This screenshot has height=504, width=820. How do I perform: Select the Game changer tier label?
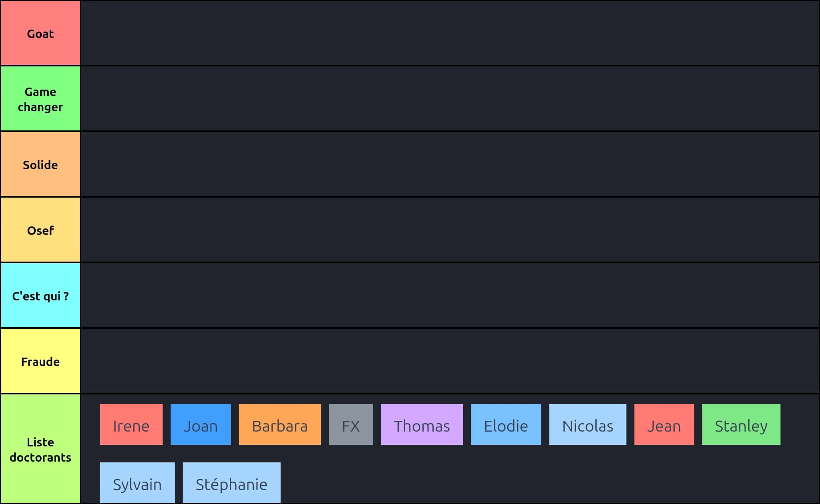(x=40, y=99)
